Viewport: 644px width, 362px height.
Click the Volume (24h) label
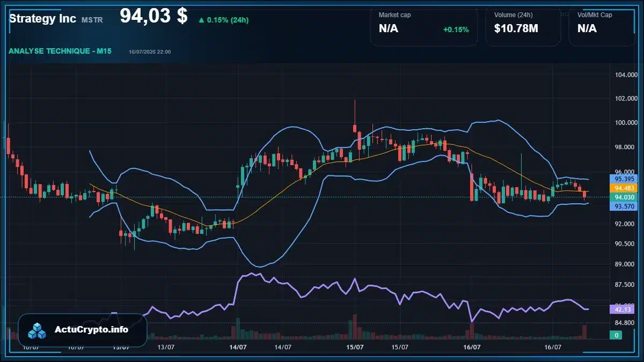pos(513,15)
